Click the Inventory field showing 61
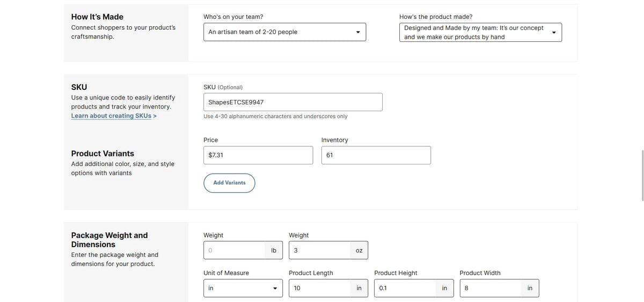The image size is (644, 302). [376, 155]
